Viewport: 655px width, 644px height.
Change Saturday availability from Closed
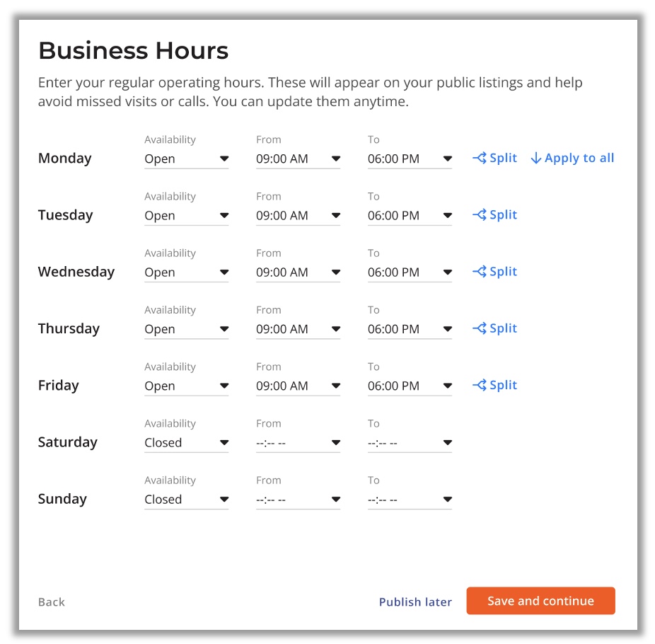186,442
